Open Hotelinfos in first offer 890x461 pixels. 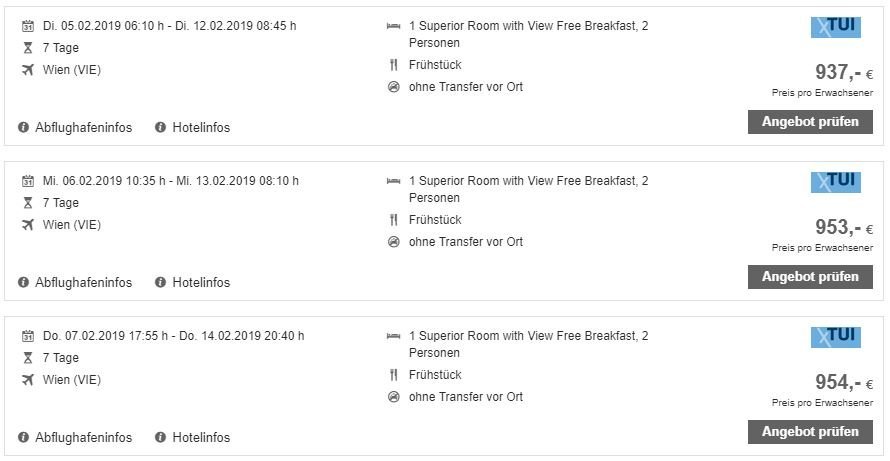coord(201,128)
